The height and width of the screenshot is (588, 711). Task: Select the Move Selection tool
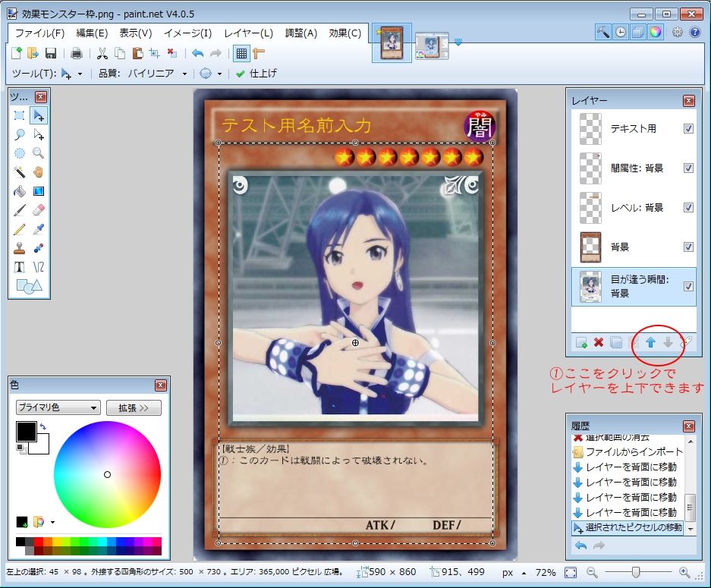click(x=39, y=134)
